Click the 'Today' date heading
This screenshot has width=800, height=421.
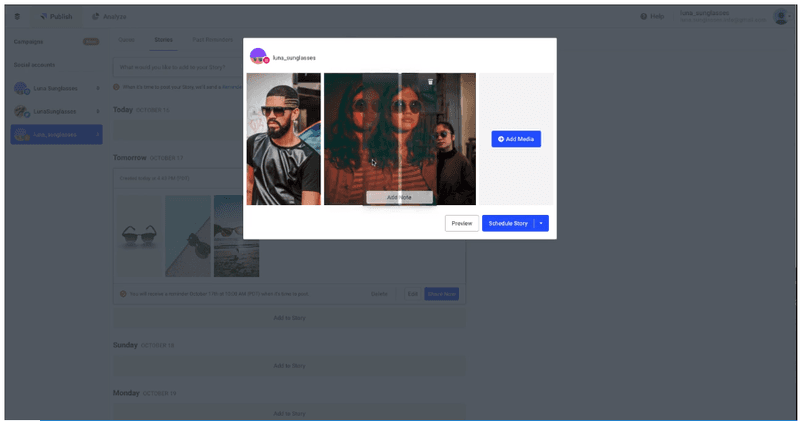coord(122,110)
